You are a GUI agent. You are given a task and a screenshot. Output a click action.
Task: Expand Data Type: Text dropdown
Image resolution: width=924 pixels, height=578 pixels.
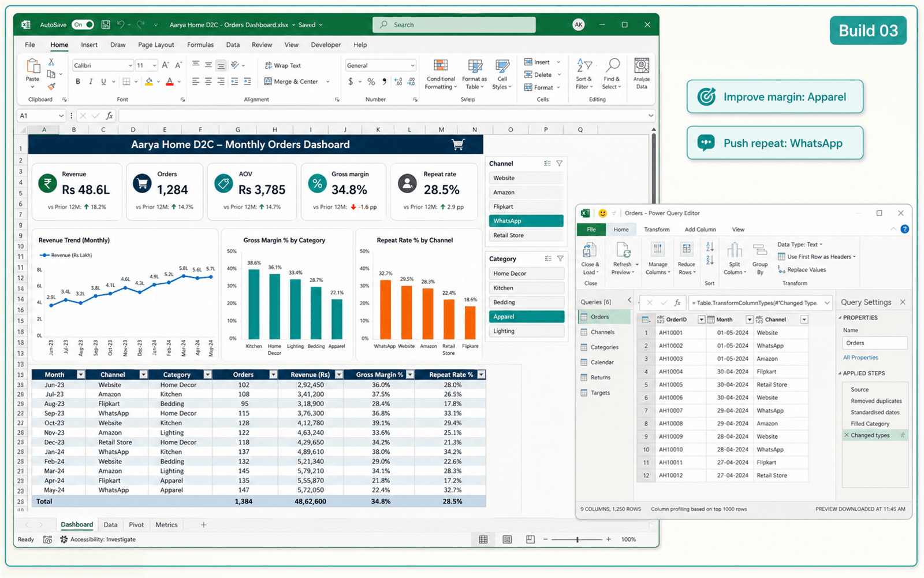point(800,244)
